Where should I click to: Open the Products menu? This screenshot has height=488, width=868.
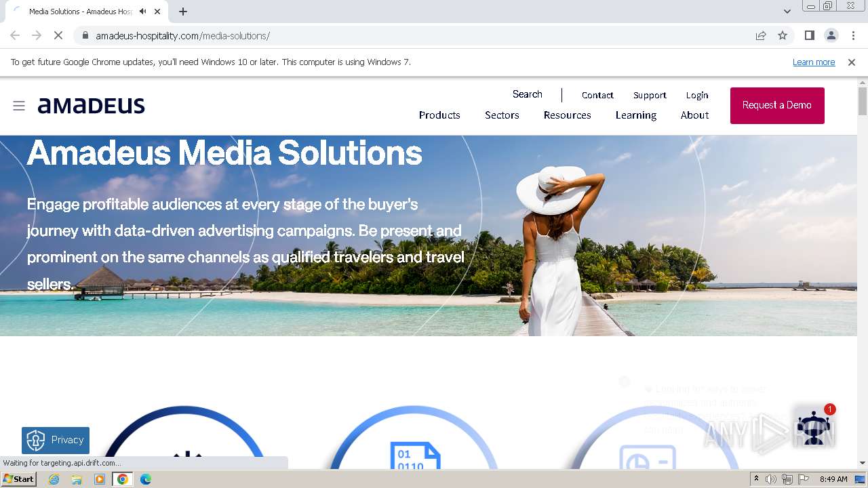(439, 115)
